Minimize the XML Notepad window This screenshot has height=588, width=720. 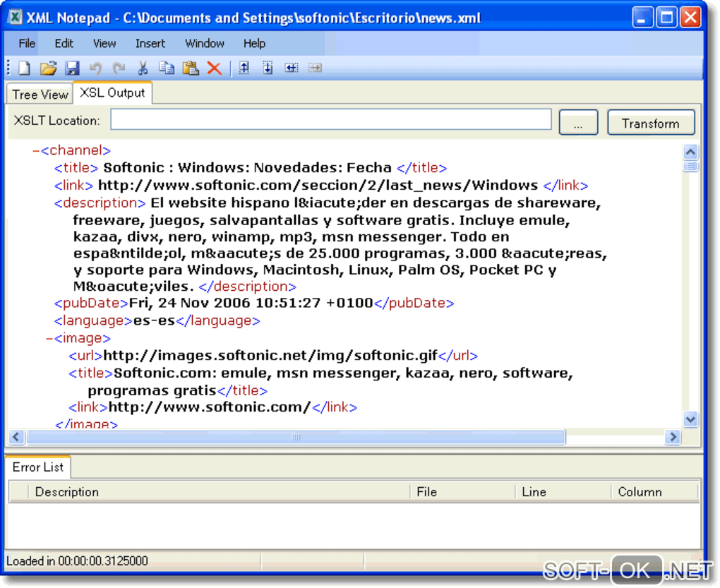point(642,18)
